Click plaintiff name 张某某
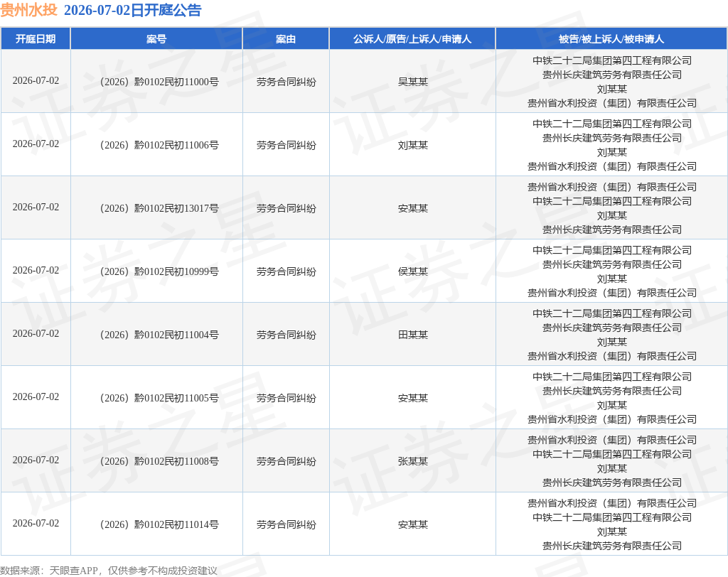 (413, 461)
